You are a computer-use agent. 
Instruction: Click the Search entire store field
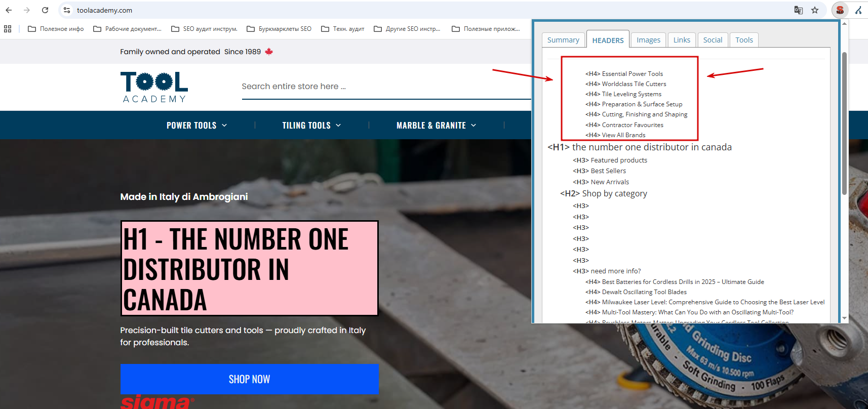(386, 87)
